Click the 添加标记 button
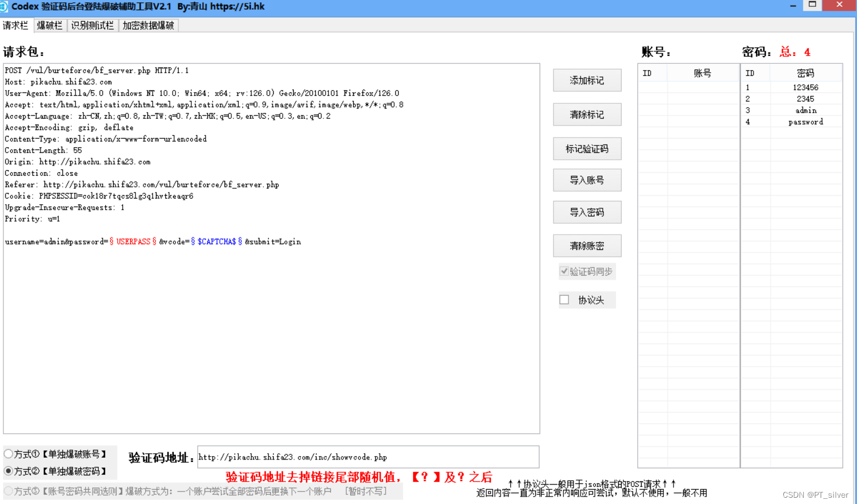This screenshot has height=504, width=857. pos(587,80)
